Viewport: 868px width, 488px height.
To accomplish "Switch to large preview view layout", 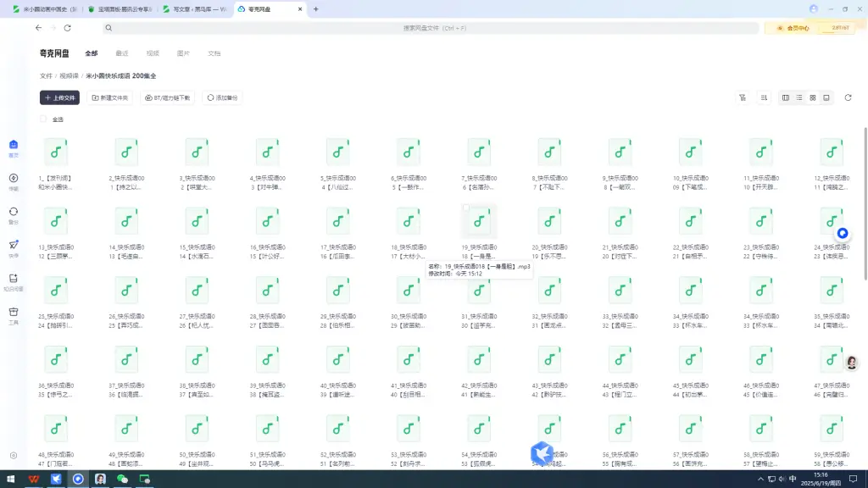I will click(x=826, y=98).
